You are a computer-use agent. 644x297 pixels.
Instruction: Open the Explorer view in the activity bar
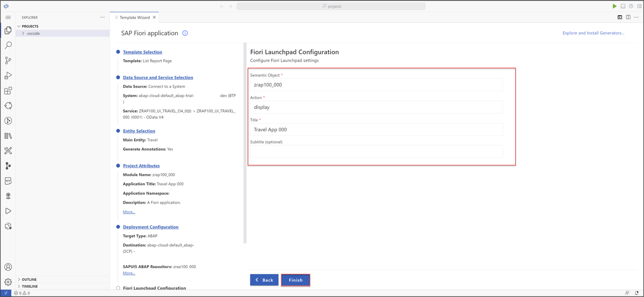(x=8, y=30)
